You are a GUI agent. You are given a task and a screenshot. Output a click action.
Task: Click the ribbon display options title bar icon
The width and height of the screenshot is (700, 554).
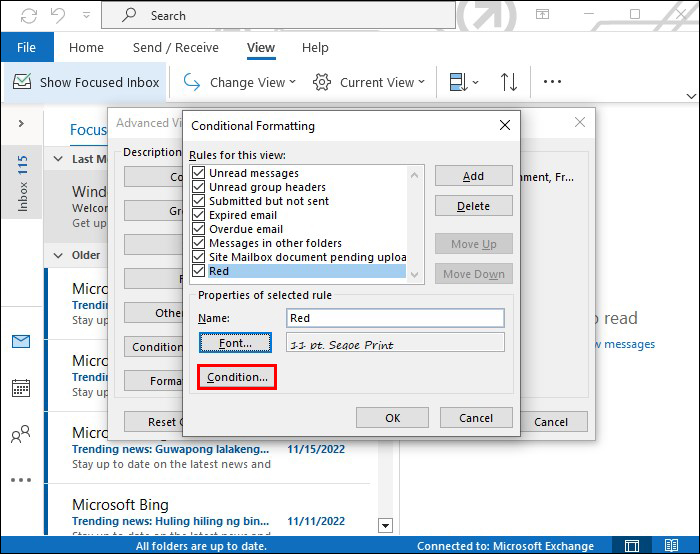[542, 14]
